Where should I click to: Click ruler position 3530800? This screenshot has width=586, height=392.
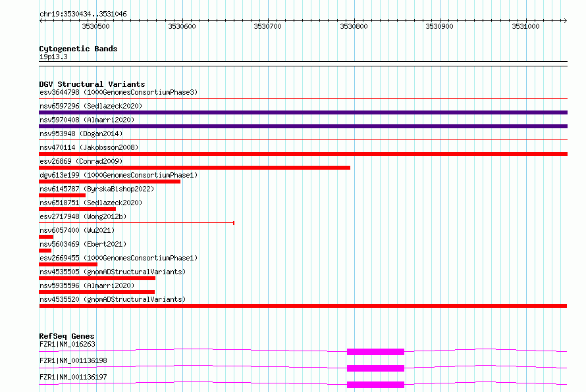(354, 26)
